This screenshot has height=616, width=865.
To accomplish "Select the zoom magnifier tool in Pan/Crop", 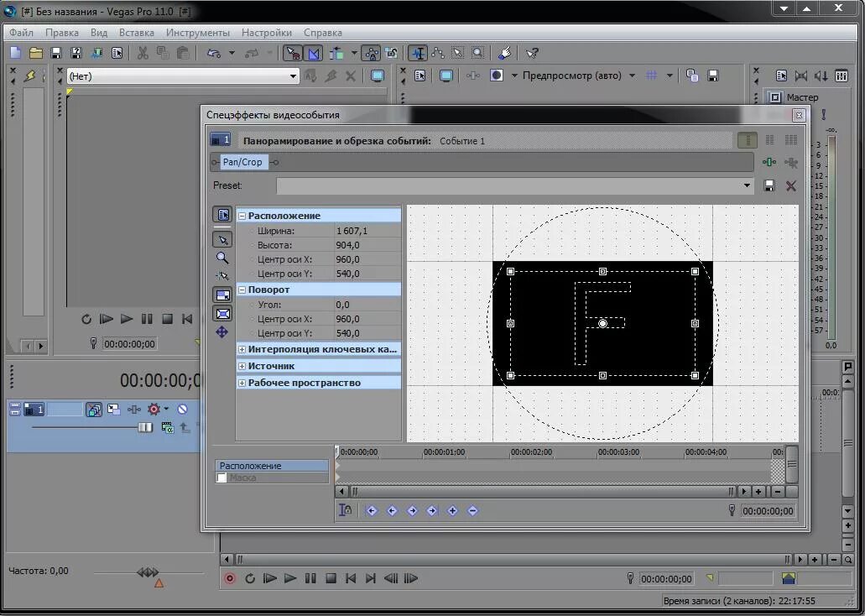I will [x=222, y=258].
